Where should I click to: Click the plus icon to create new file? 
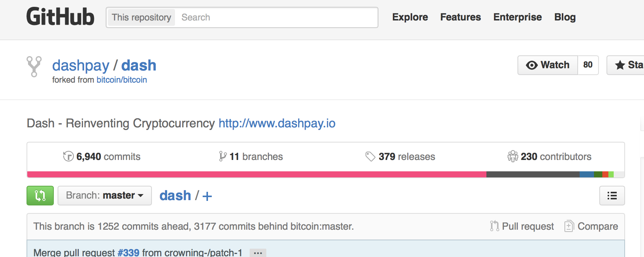[207, 196]
